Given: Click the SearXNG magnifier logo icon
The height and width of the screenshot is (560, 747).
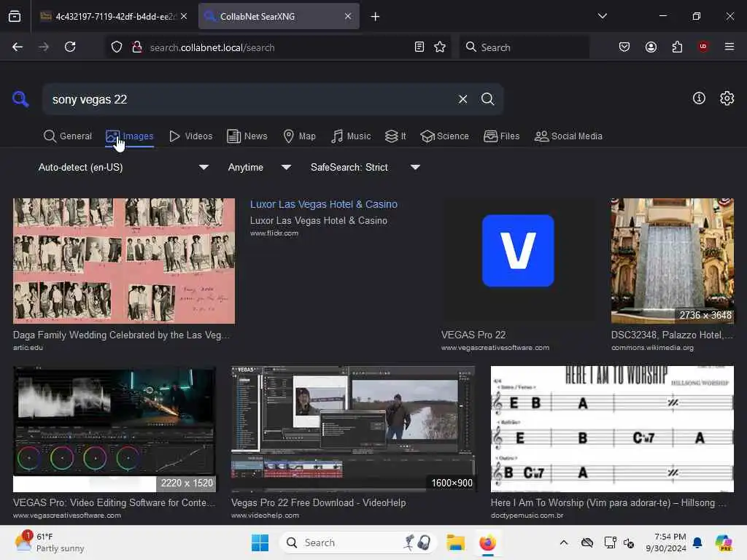Looking at the screenshot, I should tap(20, 99).
